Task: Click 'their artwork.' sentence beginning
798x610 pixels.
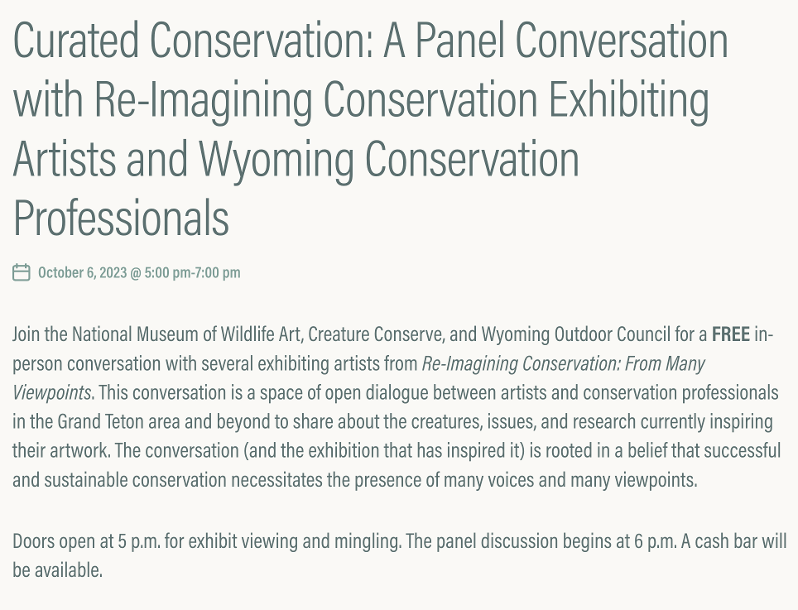Action: [x=61, y=451]
